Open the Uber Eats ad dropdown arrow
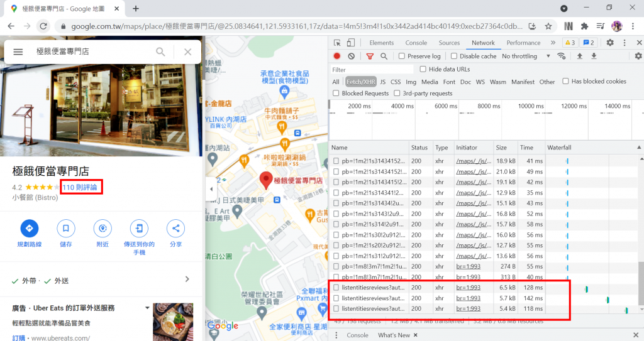This screenshot has height=341, width=644. [x=147, y=308]
